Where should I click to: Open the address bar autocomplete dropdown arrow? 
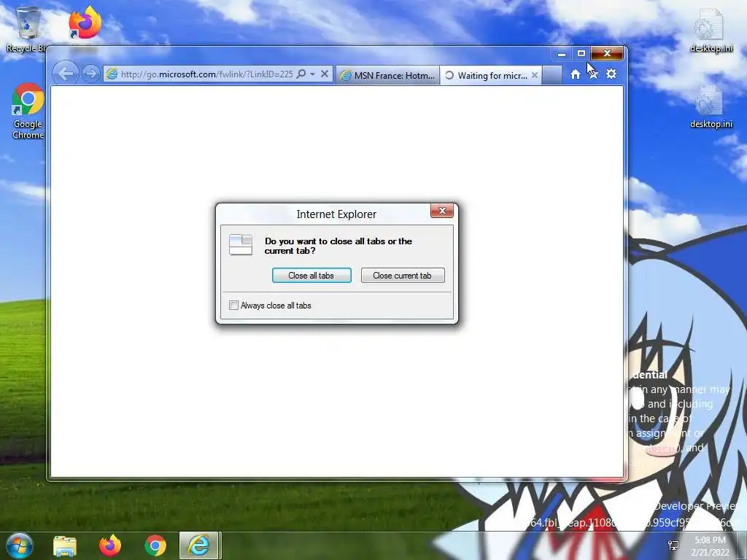click(312, 74)
